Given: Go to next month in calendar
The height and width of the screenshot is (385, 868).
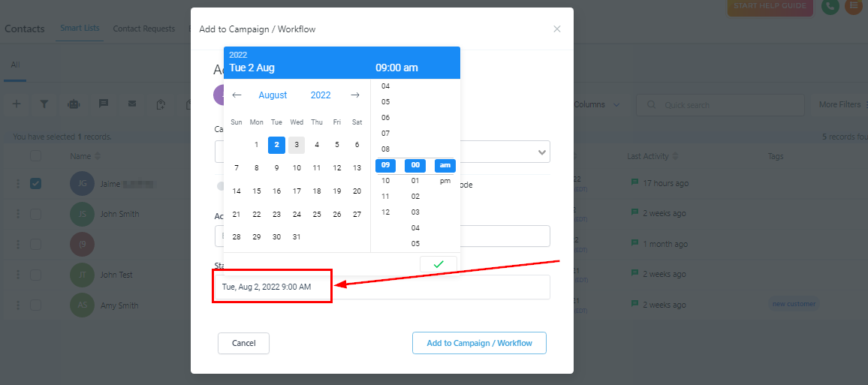Looking at the screenshot, I should tap(355, 95).
